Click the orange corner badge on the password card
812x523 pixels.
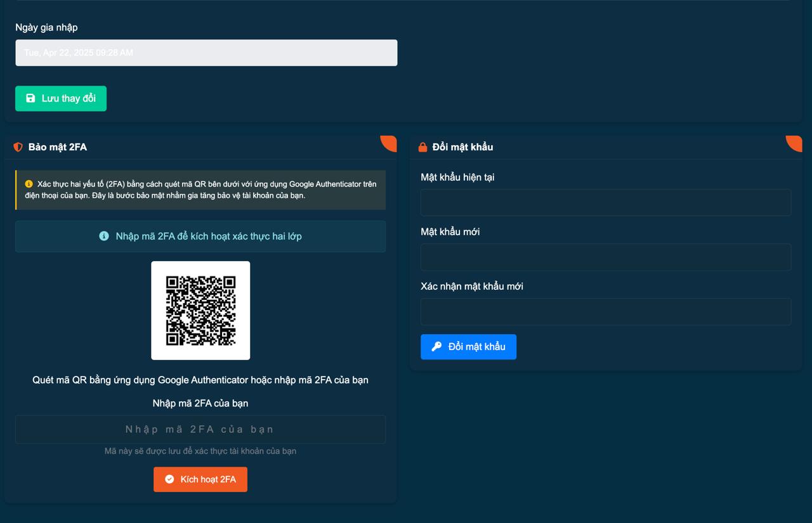[x=796, y=142]
